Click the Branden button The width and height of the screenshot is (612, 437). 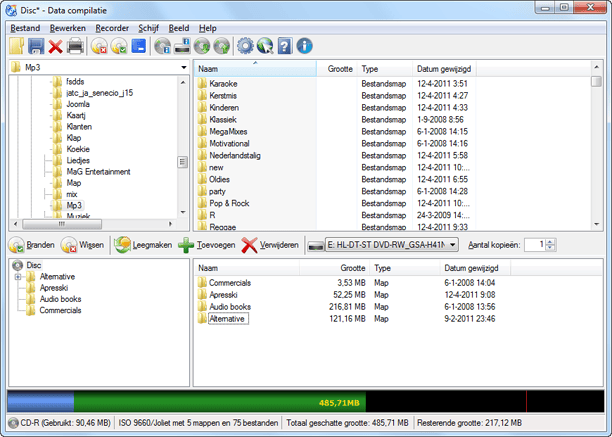click(32, 245)
